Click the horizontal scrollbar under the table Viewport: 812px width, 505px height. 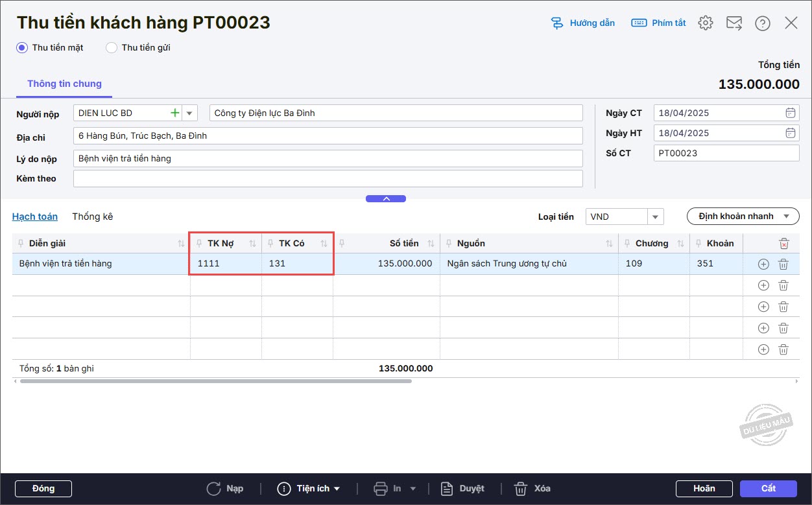pos(215,381)
